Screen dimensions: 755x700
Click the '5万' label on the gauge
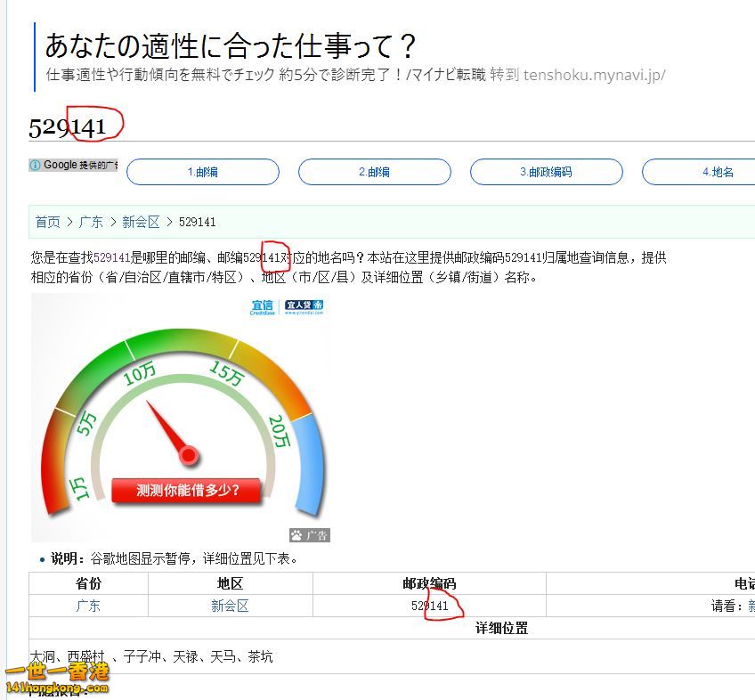click(86, 424)
